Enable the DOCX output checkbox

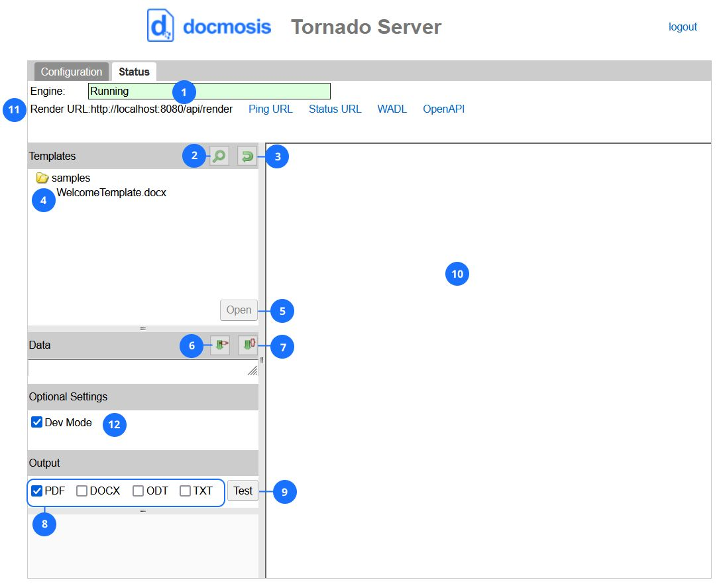(82, 491)
